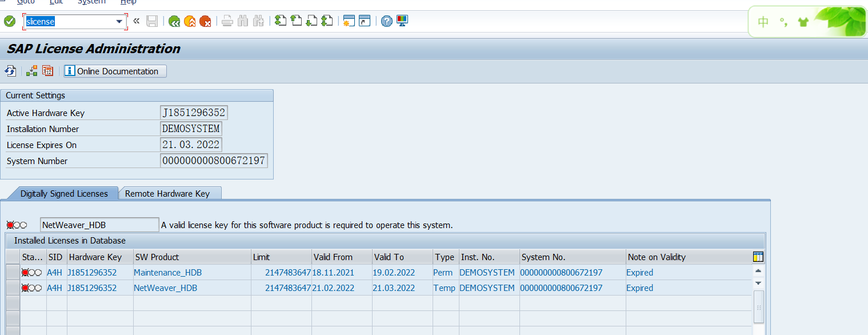
Task: Go to Last Page icon
Action: coord(327,22)
